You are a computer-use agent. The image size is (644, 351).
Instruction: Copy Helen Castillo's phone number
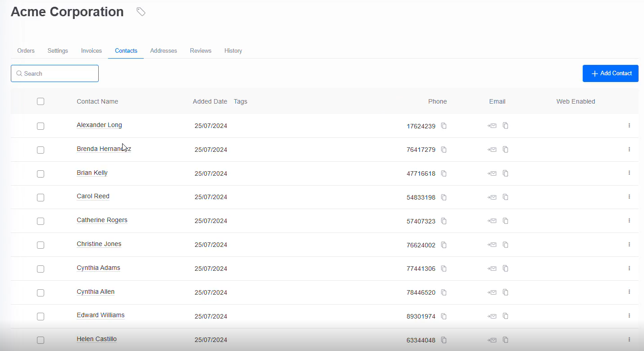coord(444,340)
